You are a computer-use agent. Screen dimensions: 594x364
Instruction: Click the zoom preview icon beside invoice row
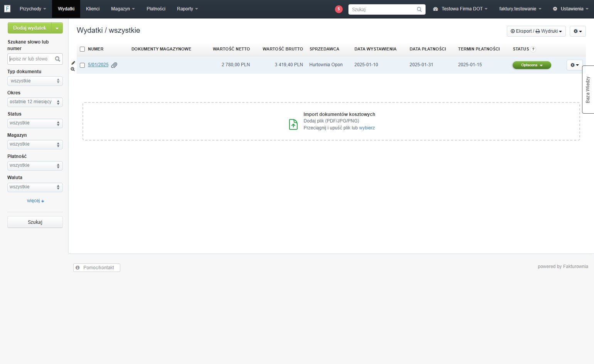(73, 69)
